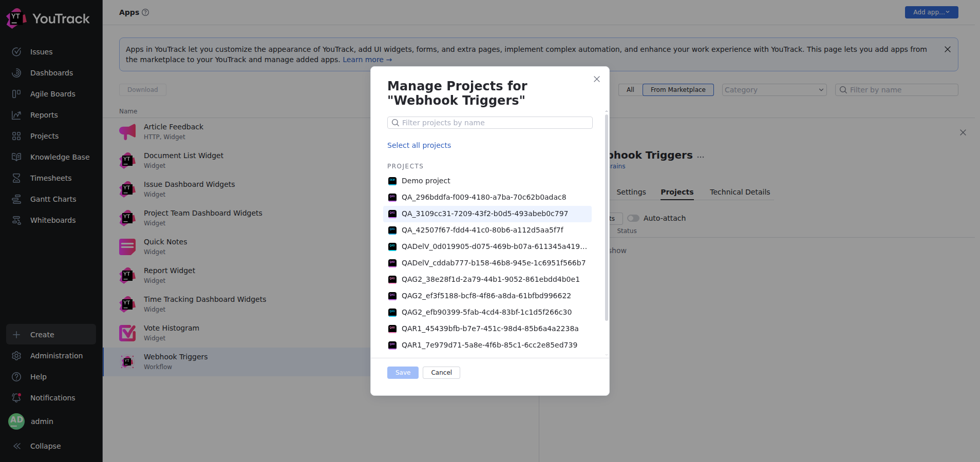Open the Gantt Charts icon

[x=16, y=199]
